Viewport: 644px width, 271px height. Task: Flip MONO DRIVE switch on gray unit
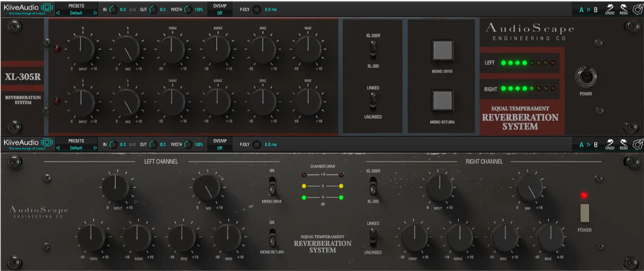[x=272, y=186]
